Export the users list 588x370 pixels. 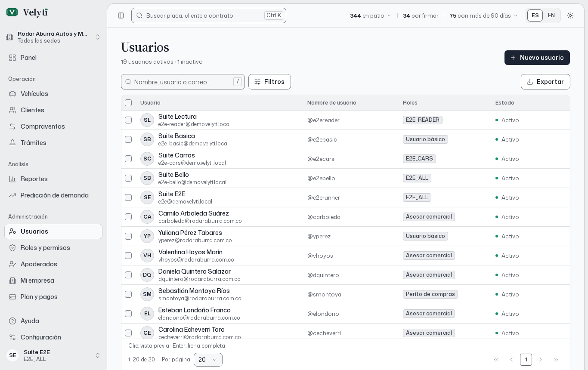[x=545, y=82]
